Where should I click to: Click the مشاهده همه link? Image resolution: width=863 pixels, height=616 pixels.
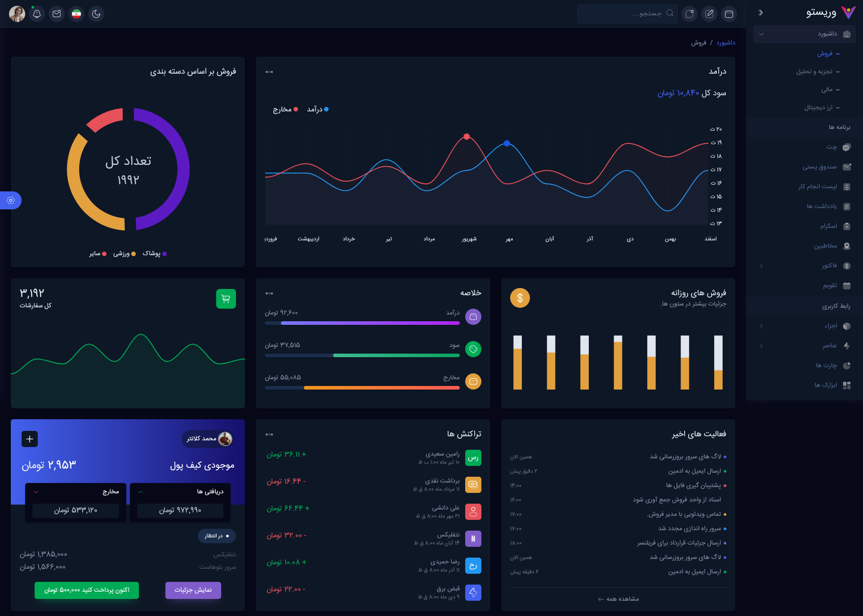(618, 599)
